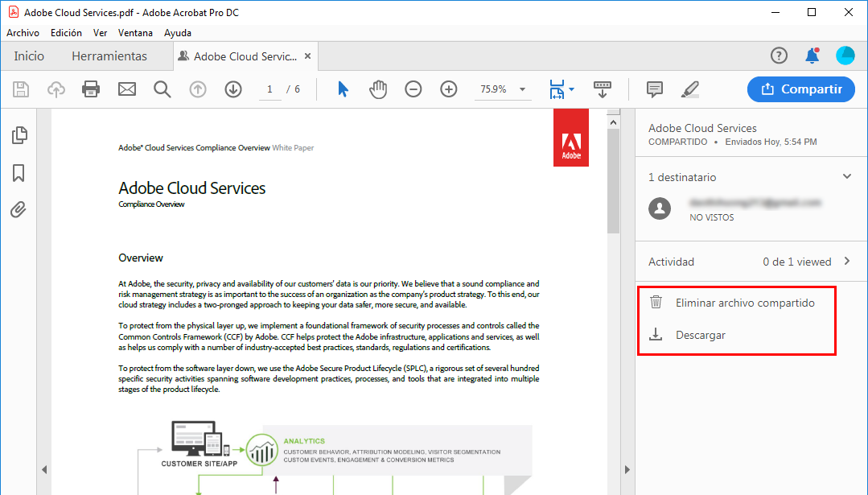Go to next page arrow
Viewport: 868px width, 495px height.
tap(233, 89)
